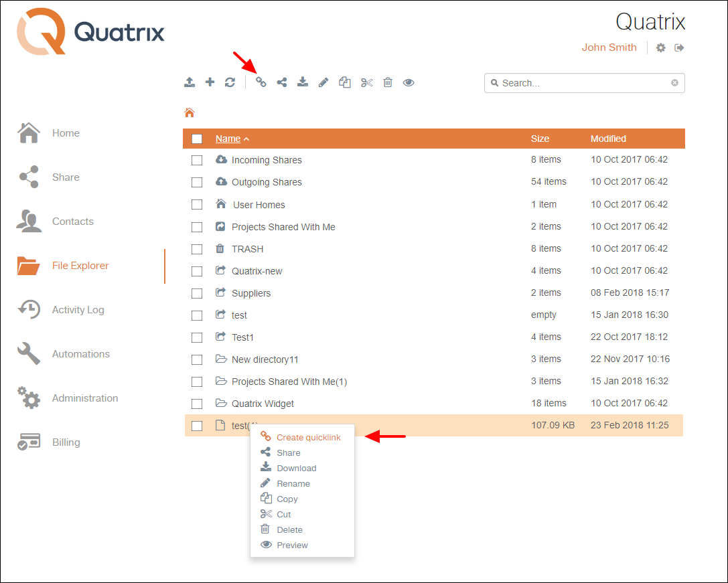Click the '08 Feb 2018 15:17' date
This screenshot has height=583, width=728.
pyautogui.click(x=630, y=293)
